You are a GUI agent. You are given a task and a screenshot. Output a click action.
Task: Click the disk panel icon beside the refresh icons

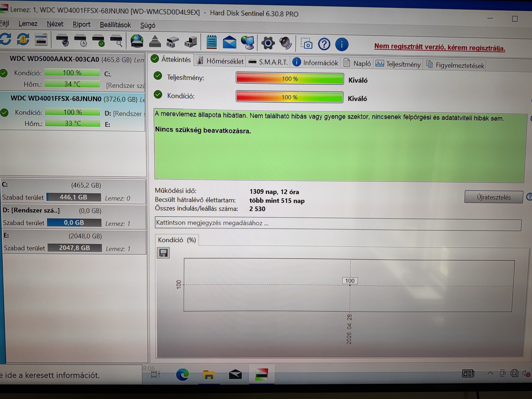[x=41, y=40]
